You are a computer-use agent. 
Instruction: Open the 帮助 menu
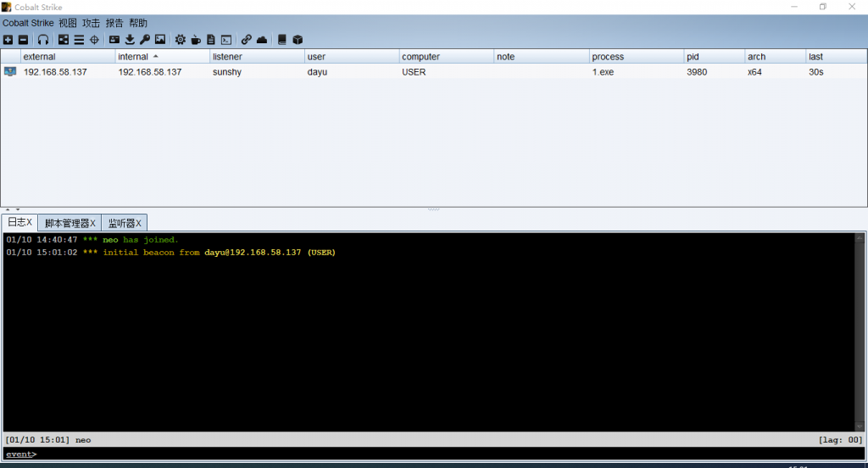coord(138,23)
